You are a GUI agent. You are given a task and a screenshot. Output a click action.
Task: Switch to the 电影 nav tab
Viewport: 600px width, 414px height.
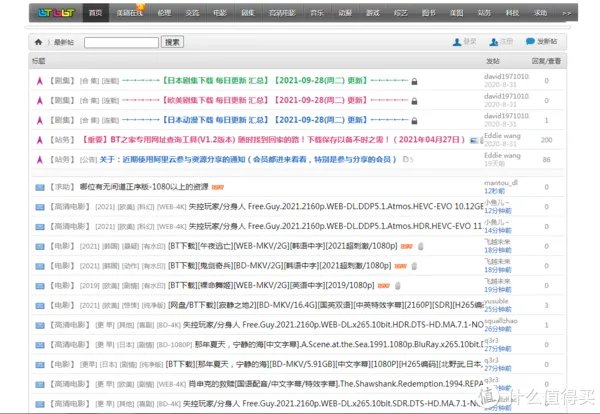click(220, 13)
